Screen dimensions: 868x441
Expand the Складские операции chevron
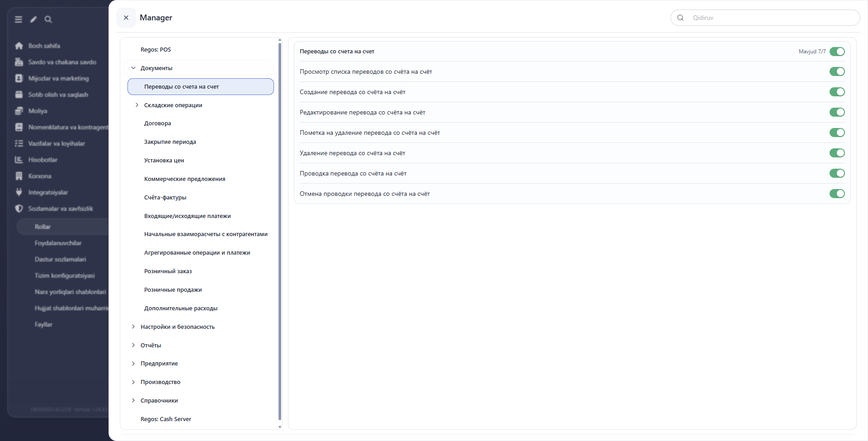137,105
